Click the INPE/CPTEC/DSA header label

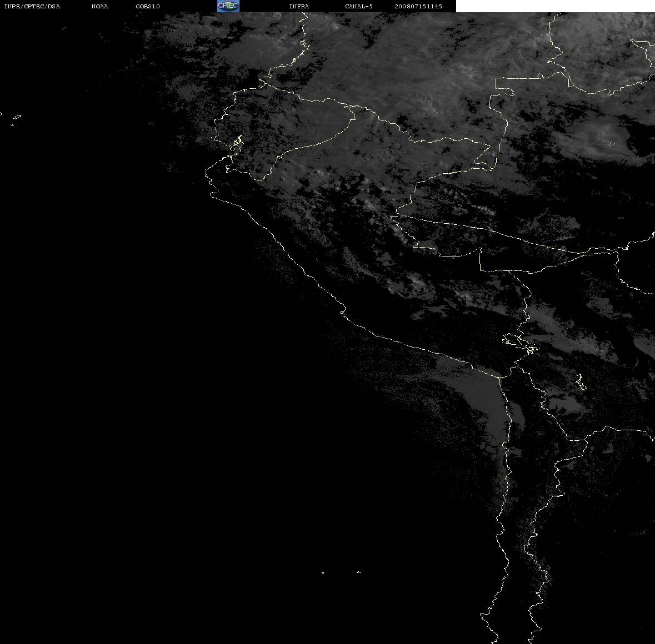[x=32, y=6]
